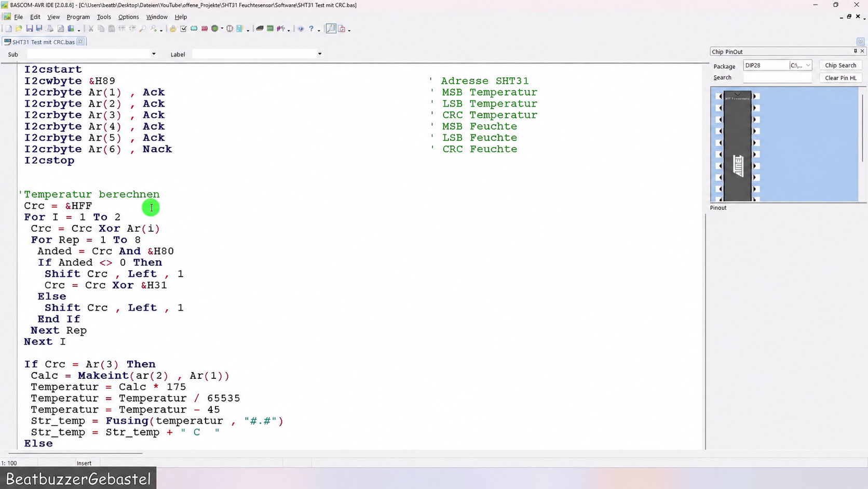
Task: Click the black terminal emulator toolbar icon
Action: pos(260,29)
